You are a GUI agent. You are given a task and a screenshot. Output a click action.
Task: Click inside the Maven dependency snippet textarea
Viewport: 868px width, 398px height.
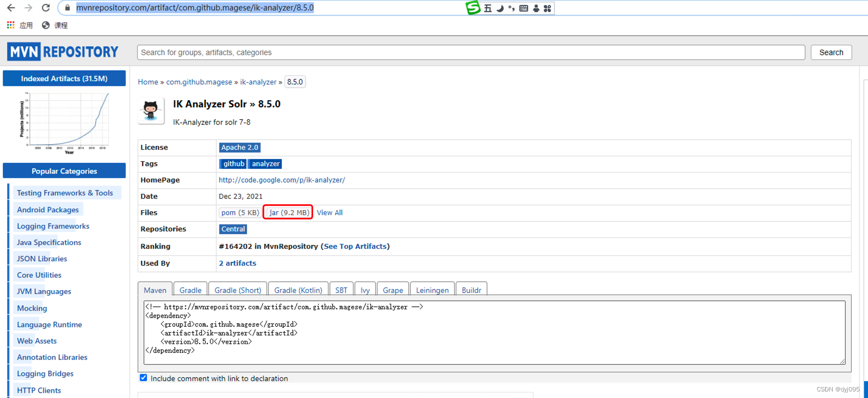[x=494, y=332]
